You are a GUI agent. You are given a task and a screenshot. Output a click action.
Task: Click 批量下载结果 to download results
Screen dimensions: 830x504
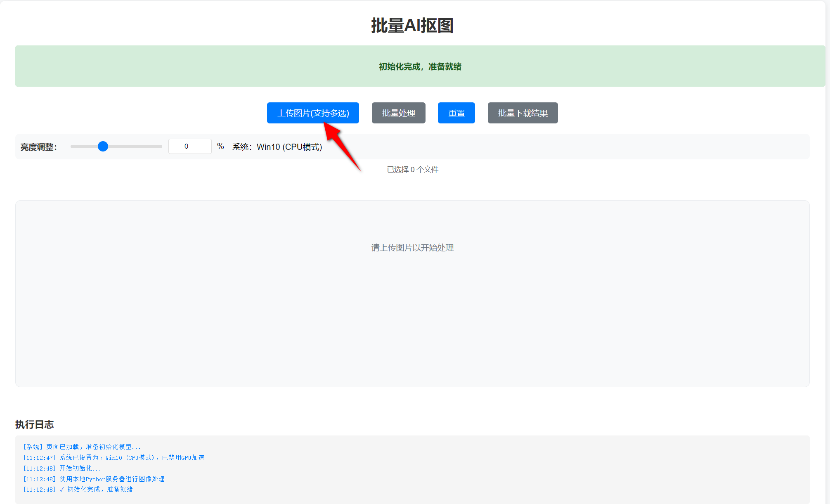(x=523, y=113)
